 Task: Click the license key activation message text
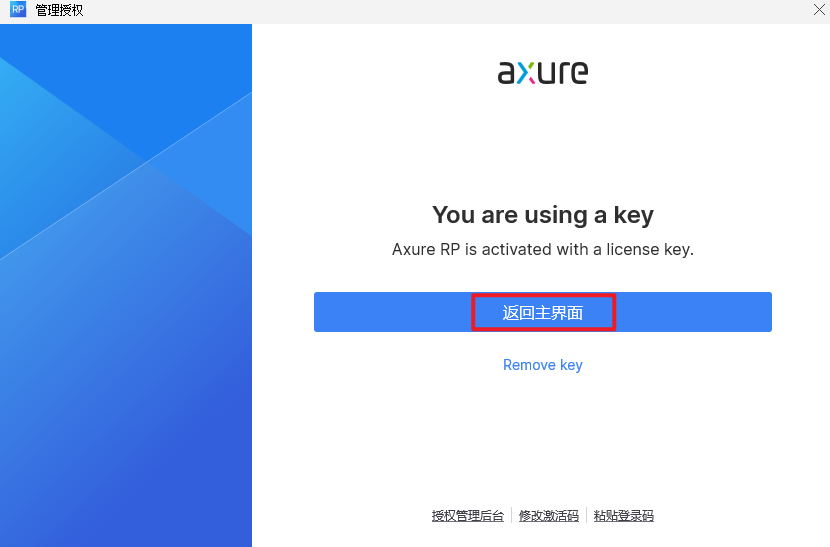point(542,249)
